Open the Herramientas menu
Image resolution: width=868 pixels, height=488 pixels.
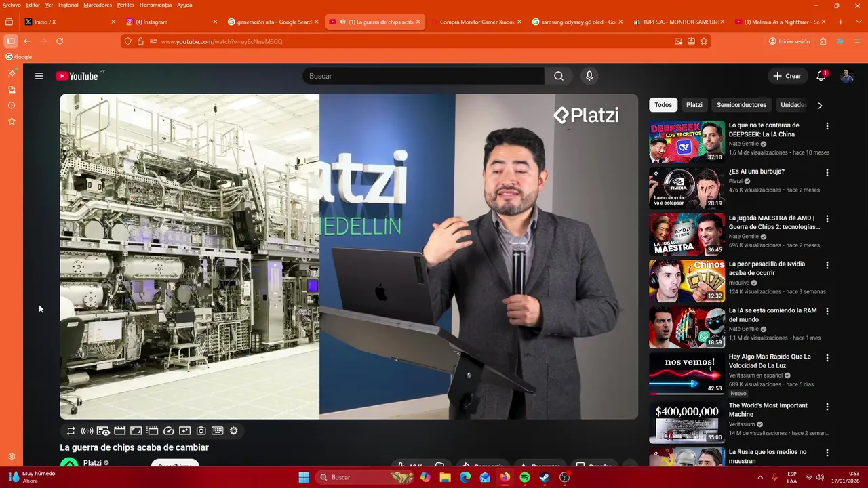pyautogui.click(x=155, y=5)
